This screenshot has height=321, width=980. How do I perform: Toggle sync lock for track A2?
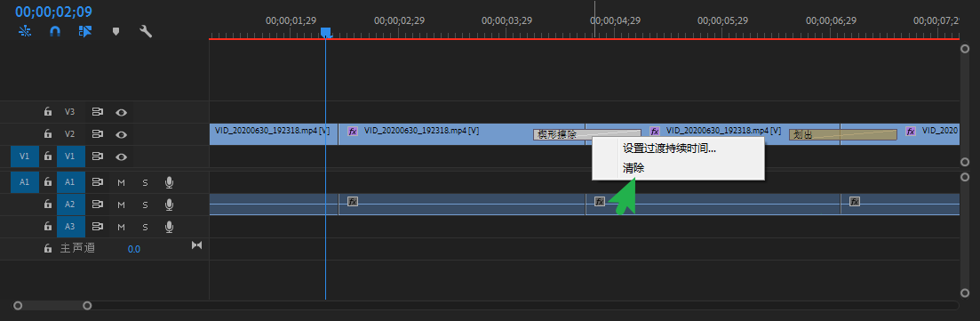click(97, 205)
